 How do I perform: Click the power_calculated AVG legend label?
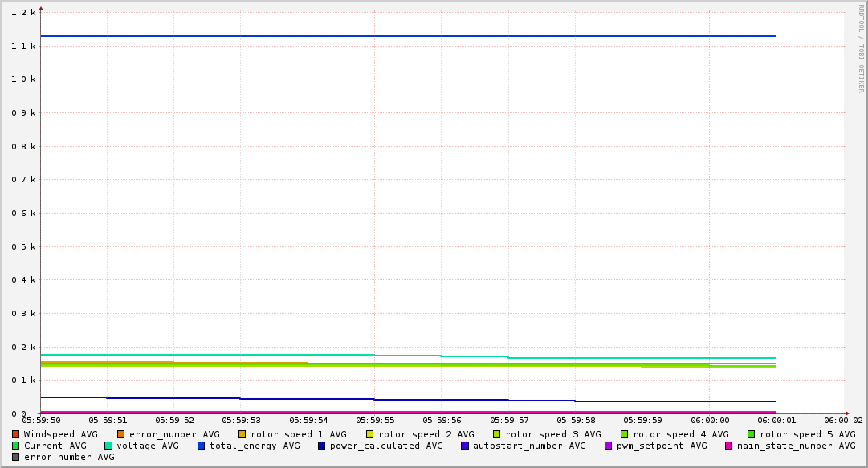[x=386, y=446]
